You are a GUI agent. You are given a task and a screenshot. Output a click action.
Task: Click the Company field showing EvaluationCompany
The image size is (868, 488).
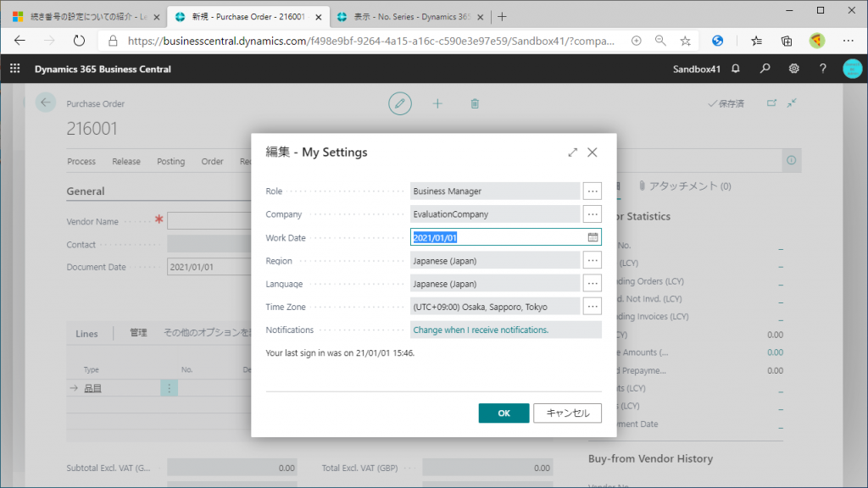[x=495, y=214]
